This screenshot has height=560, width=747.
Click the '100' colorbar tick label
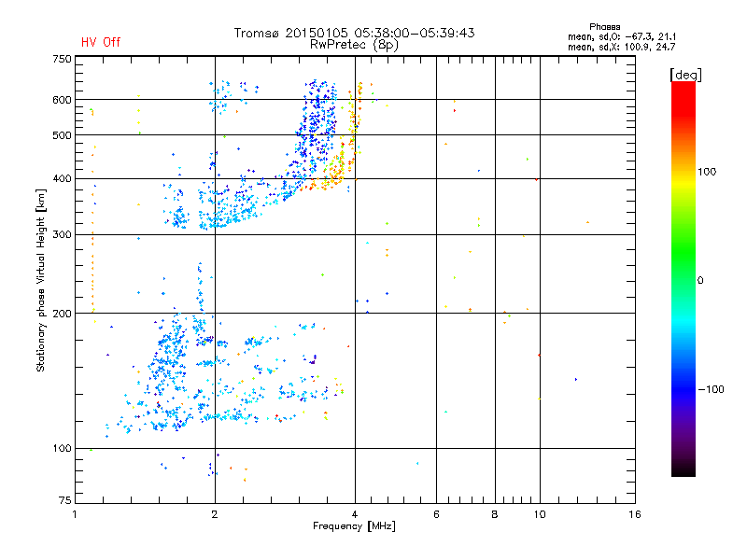707,172
